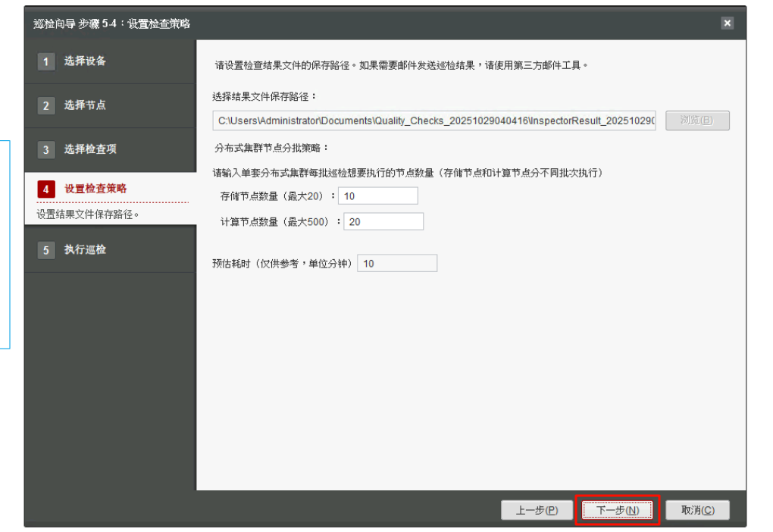Open the 选择检查项 step label
773x532 pixels.
(x=90, y=149)
